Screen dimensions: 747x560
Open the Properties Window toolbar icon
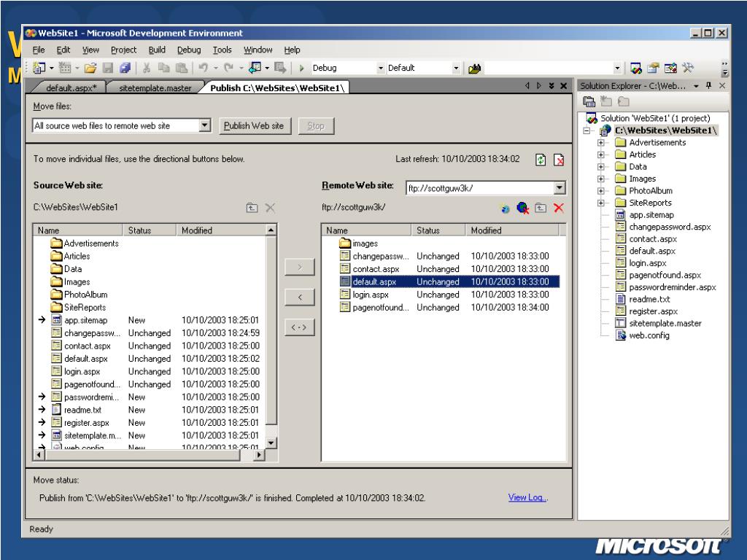click(653, 68)
